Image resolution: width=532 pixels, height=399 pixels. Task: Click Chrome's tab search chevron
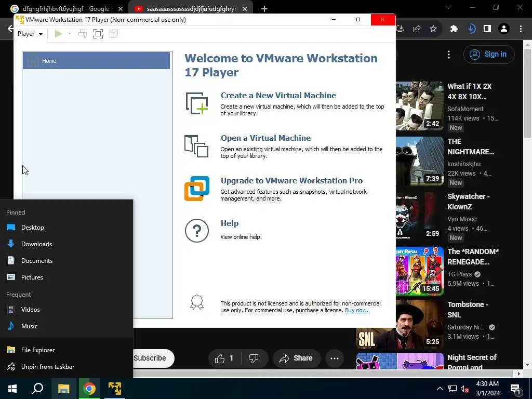coord(448,7)
